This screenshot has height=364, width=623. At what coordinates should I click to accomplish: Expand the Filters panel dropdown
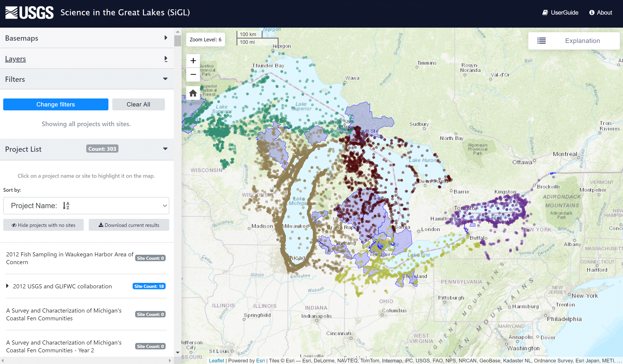[166, 79]
